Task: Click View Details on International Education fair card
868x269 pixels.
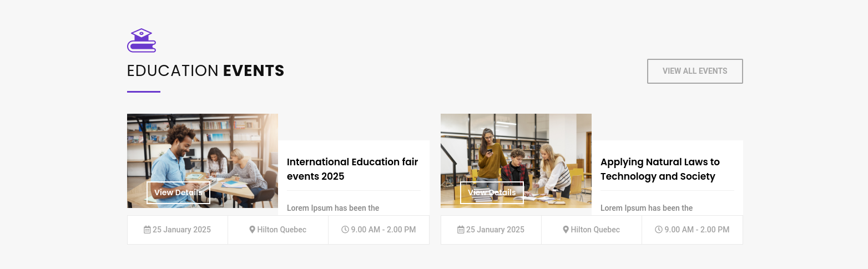Action: [x=178, y=192]
